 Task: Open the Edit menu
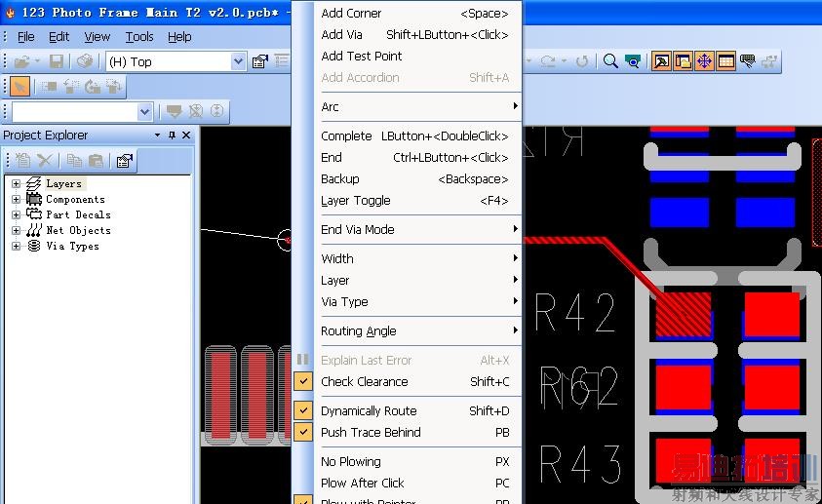[59, 37]
